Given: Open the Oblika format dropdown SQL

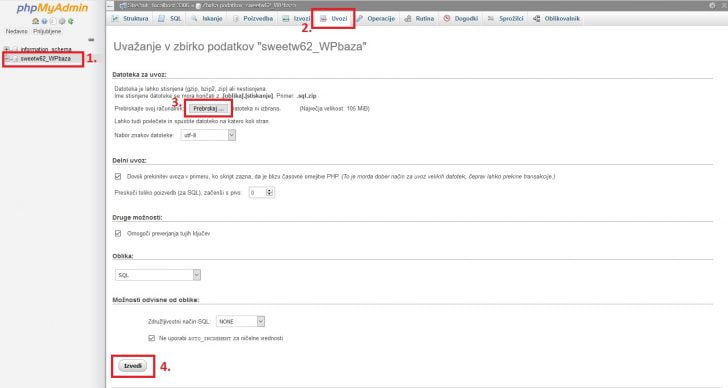Looking at the screenshot, I should [158, 275].
